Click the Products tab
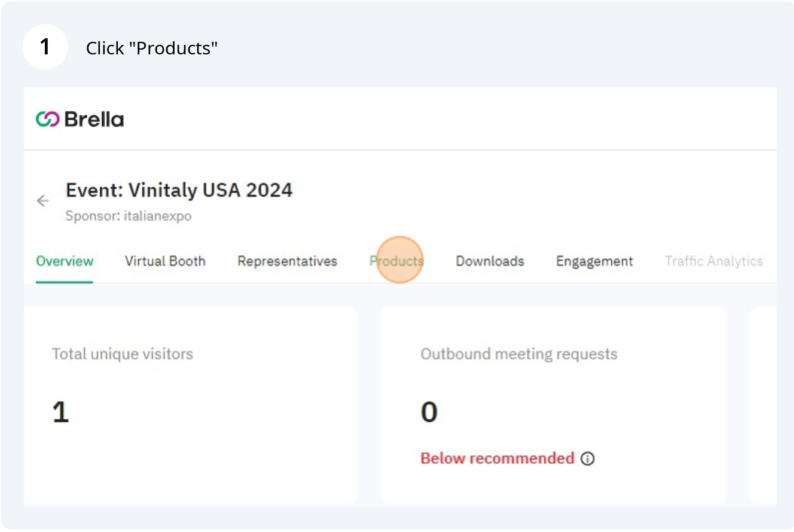This screenshot has height=532, width=794. click(396, 261)
